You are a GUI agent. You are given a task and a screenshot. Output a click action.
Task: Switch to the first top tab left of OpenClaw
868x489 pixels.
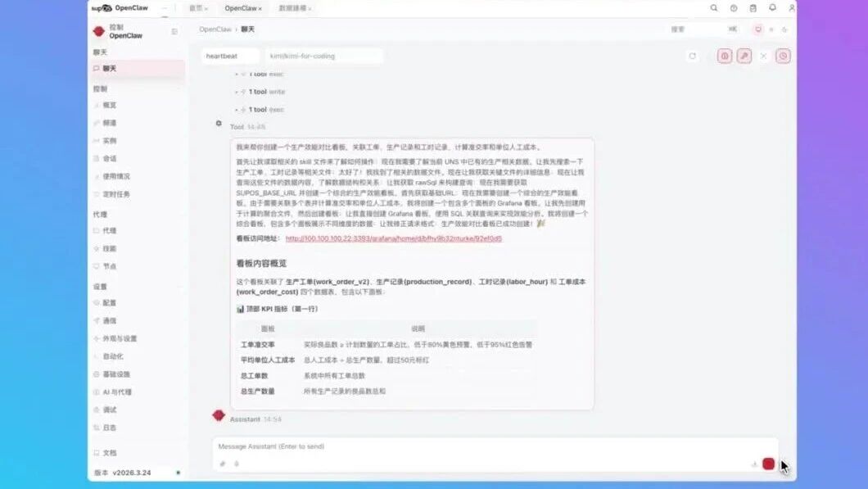tap(198, 8)
